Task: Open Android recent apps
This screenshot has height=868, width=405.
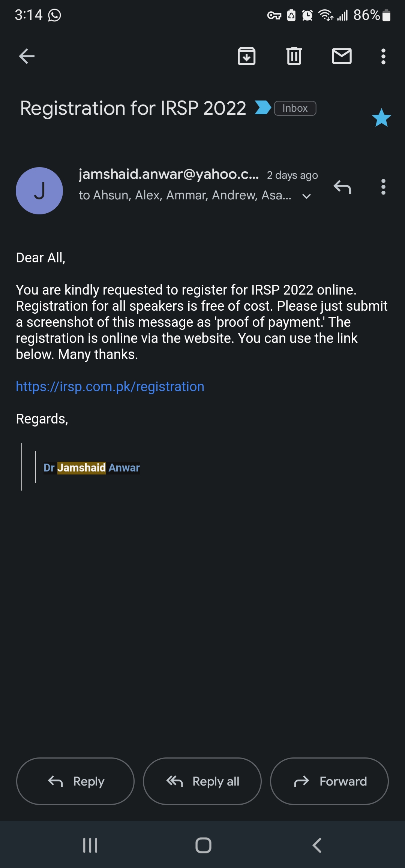Action: pyautogui.click(x=90, y=845)
